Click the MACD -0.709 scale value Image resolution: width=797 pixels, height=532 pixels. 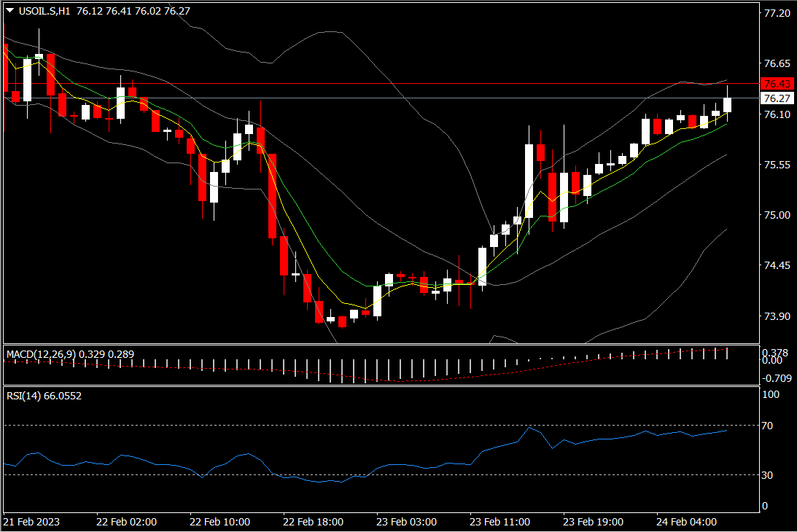coord(777,378)
